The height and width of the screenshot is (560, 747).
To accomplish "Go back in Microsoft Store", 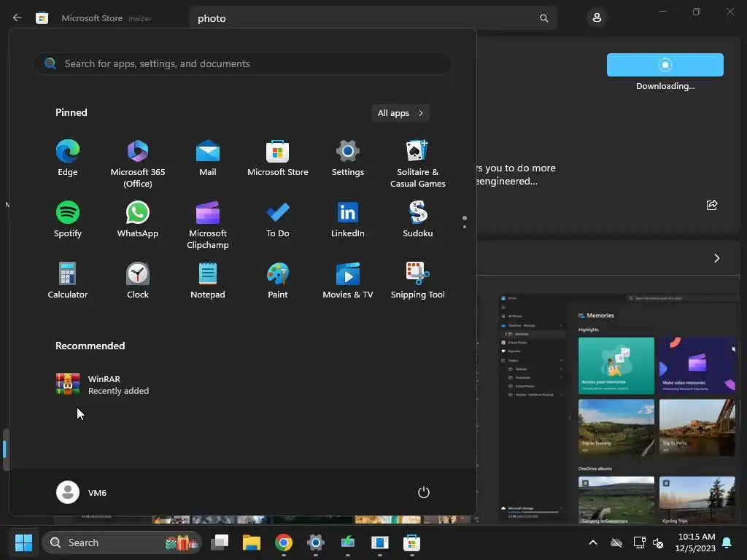I will pyautogui.click(x=18, y=18).
